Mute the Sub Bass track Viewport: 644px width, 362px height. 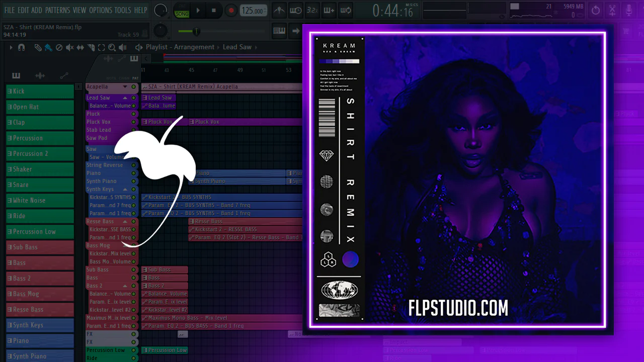(x=134, y=270)
